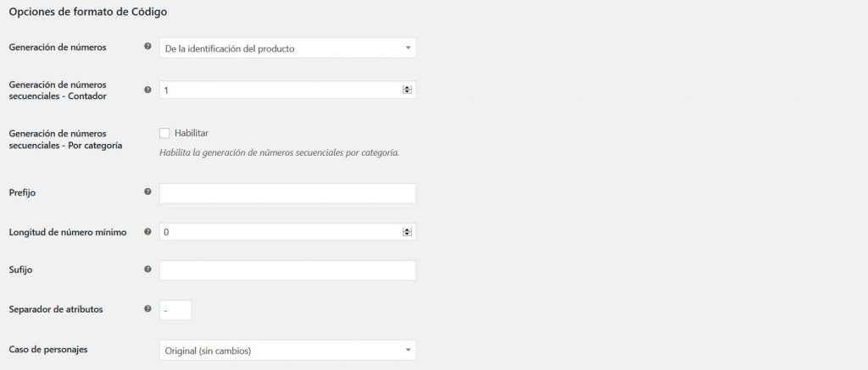Click the Sufijo help tooltip icon
868x370 pixels.
[x=148, y=270]
